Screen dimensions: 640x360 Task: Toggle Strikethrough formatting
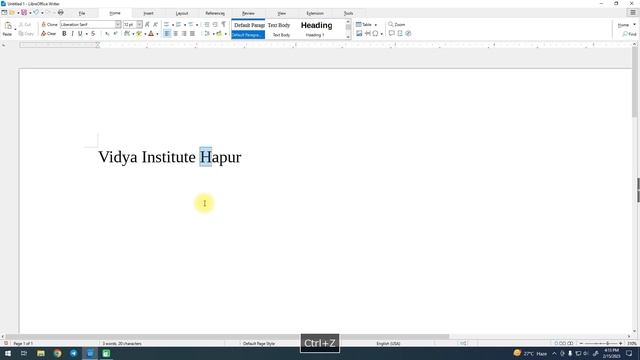point(93,34)
